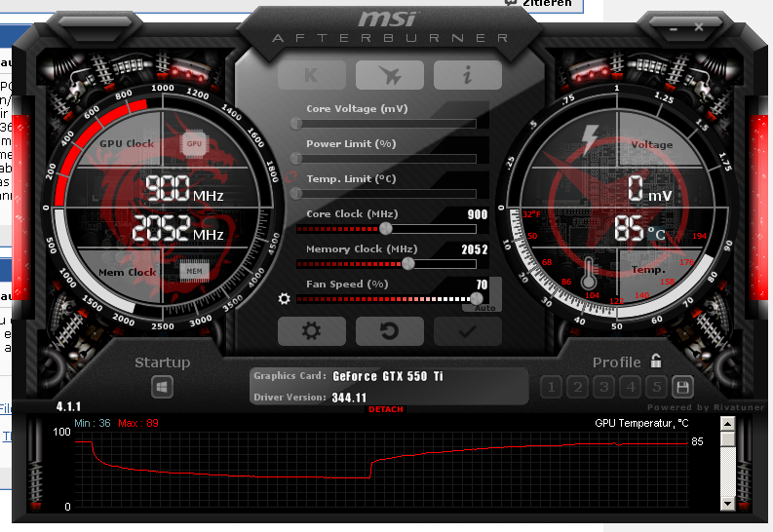The width and height of the screenshot is (773, 532).
Task: Click the Memory Clock value 2052
Action: click(475, 249)
